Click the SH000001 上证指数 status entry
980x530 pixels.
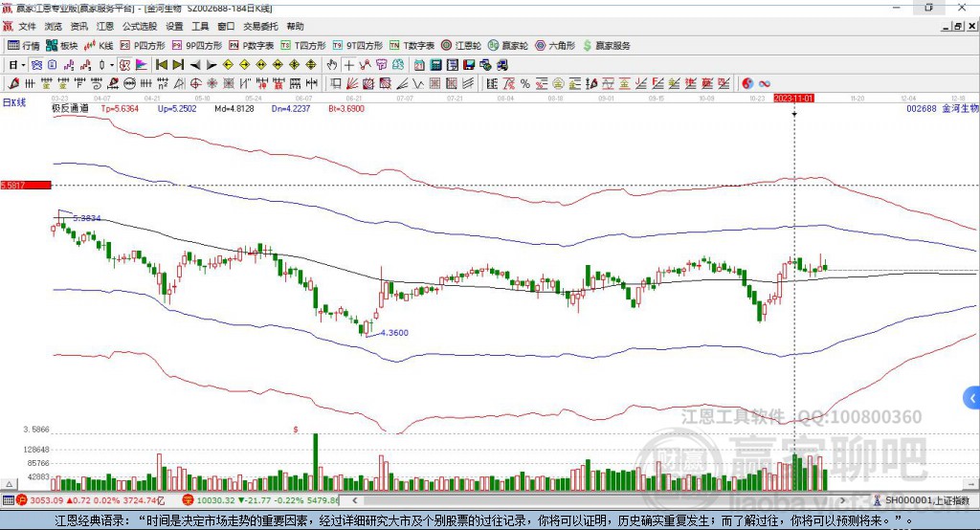tap(922, 500)
